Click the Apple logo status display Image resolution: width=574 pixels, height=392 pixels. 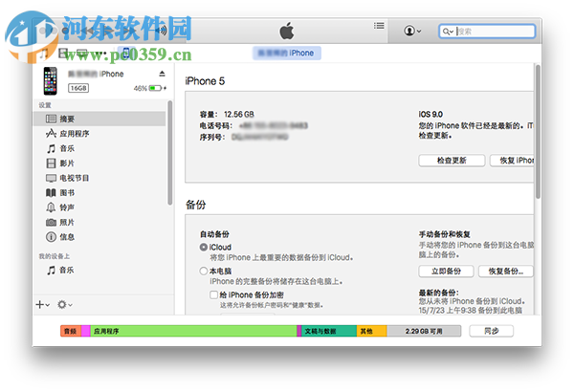pos(287,31)
